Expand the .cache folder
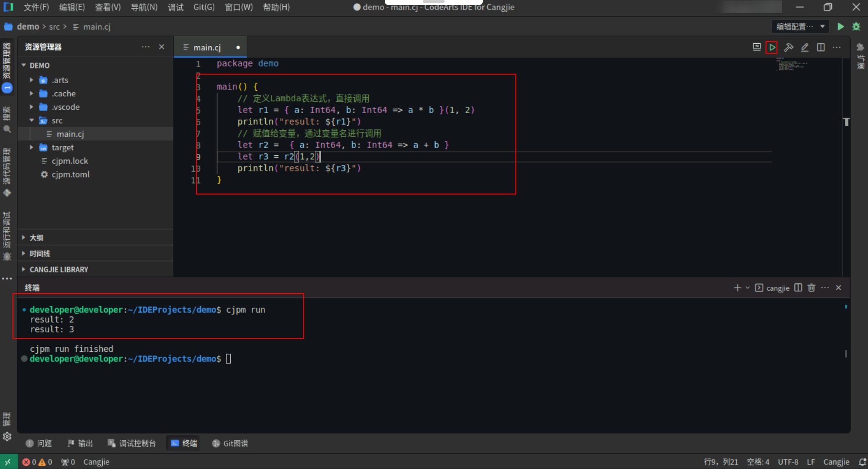 pos(31,94)
